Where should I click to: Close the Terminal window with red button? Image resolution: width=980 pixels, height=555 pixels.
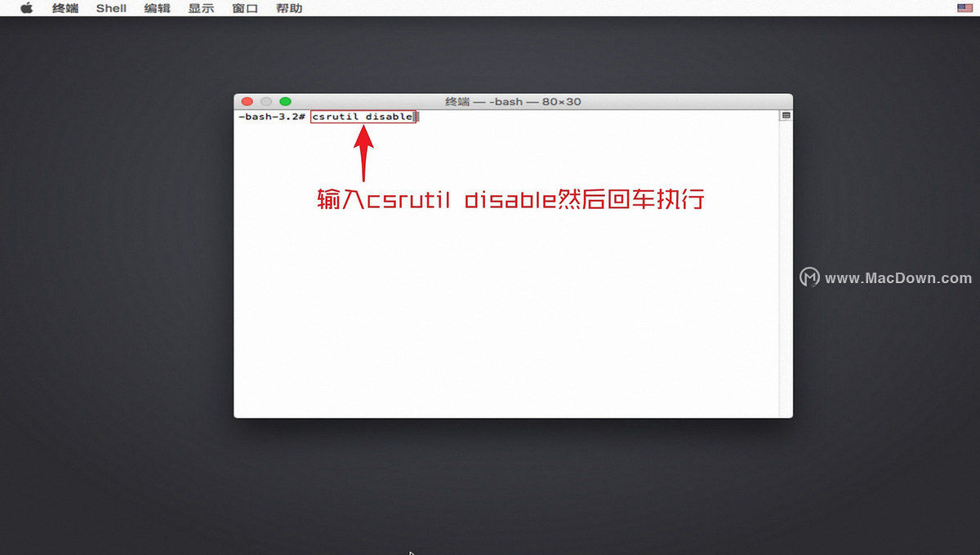click(x=247, y=101)
